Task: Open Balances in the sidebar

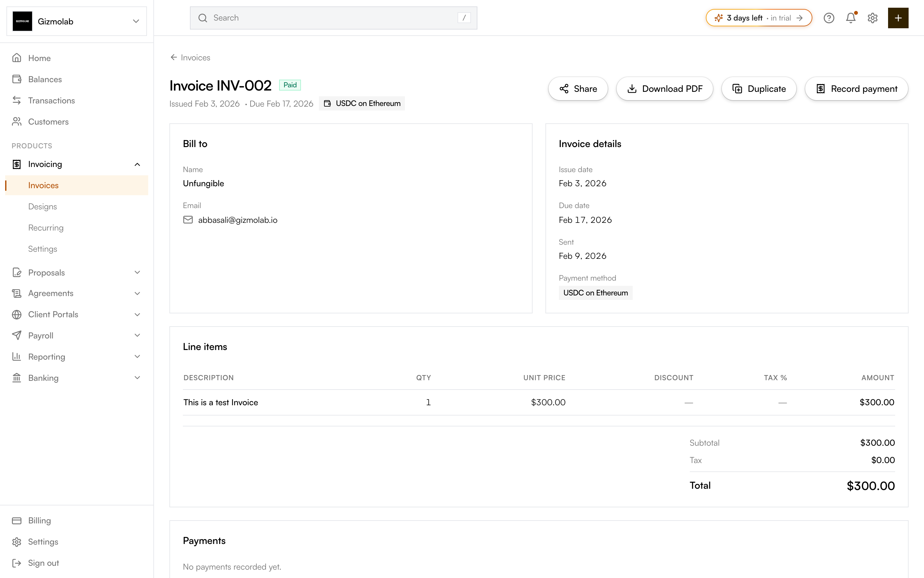Action: (76, 79)
